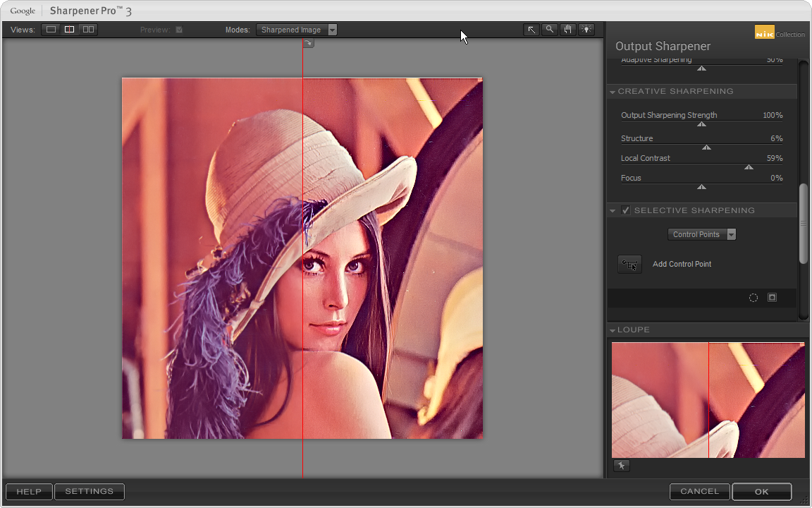This screenshot has width=812, height=508.
Task: Select the hand pan tool
Action: [x=568, y=30]
